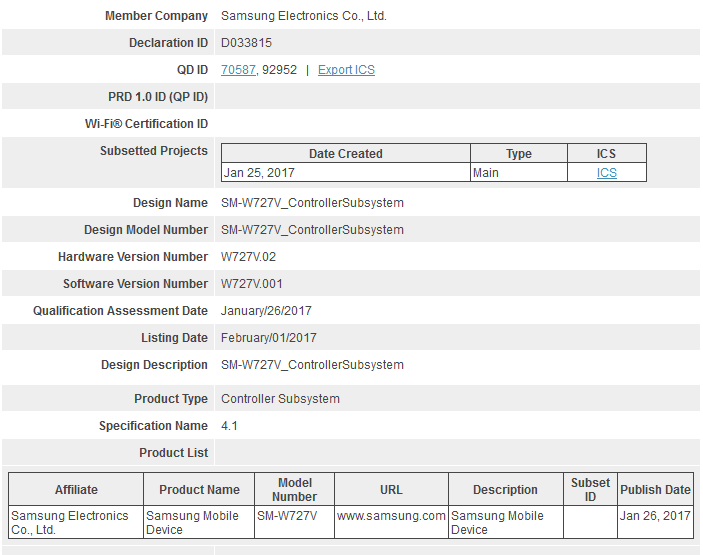Click the Model Number column header
The width and height of the screenshot is (703, 555).
click(x=295, y=489)
